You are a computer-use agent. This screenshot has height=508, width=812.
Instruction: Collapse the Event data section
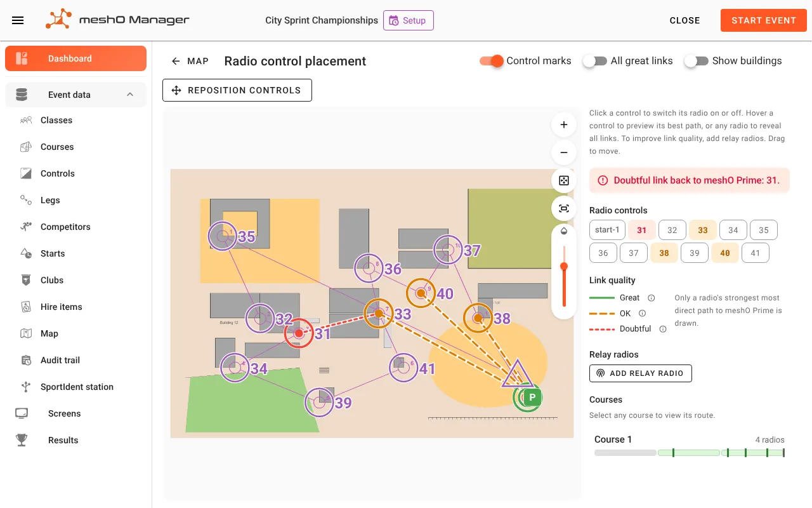coord(76,95)
